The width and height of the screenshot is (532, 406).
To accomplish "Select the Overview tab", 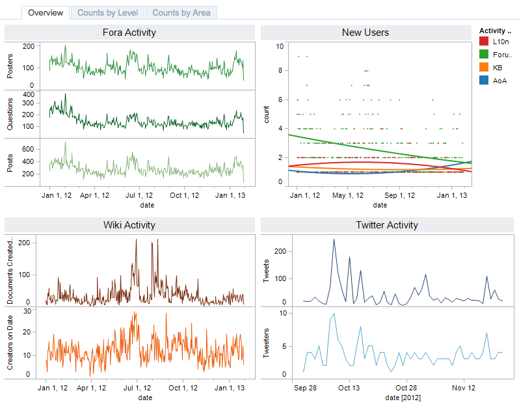I will pos(46,13).
